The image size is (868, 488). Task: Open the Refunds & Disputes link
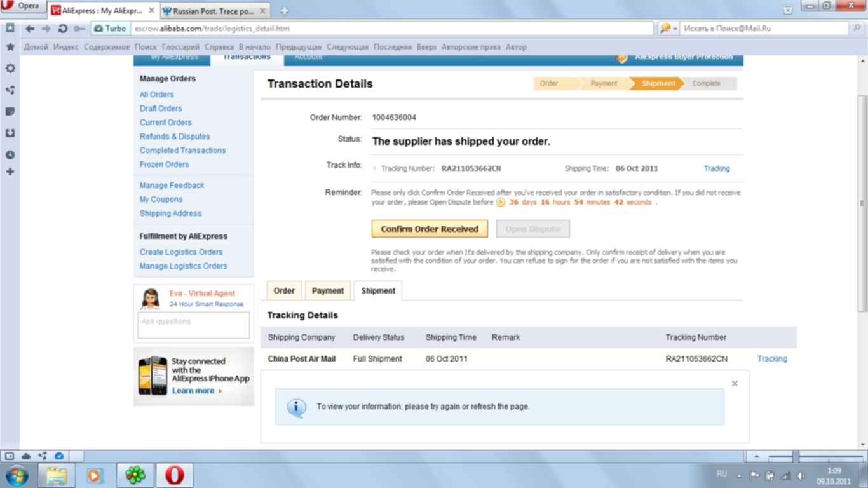(x=175, y=137)
